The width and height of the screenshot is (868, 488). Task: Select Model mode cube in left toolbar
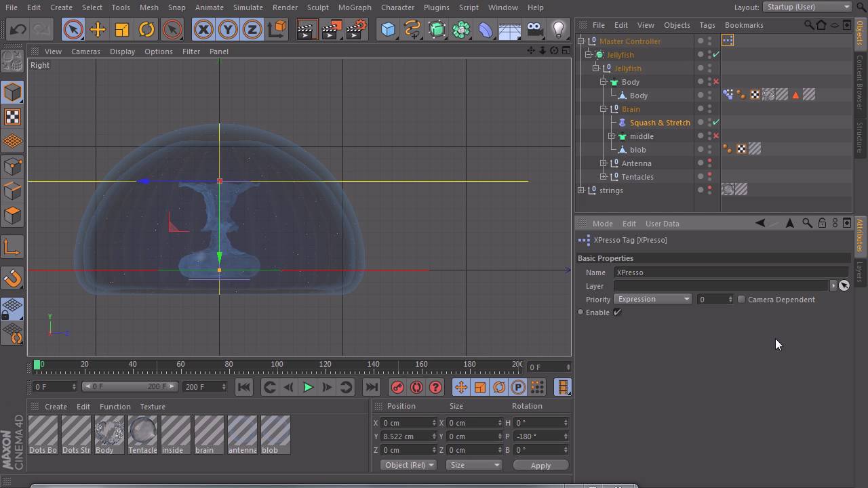pyautogui.click(x=13, y=92)
